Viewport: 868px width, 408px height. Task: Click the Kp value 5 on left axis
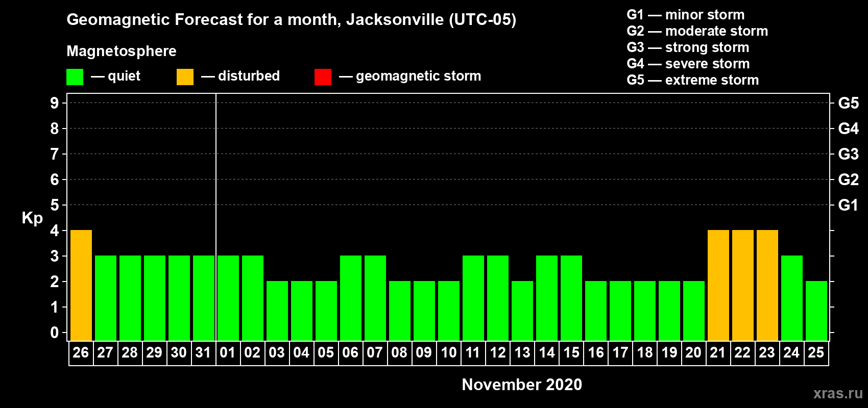pyautogui.click(x=55, y=205)
